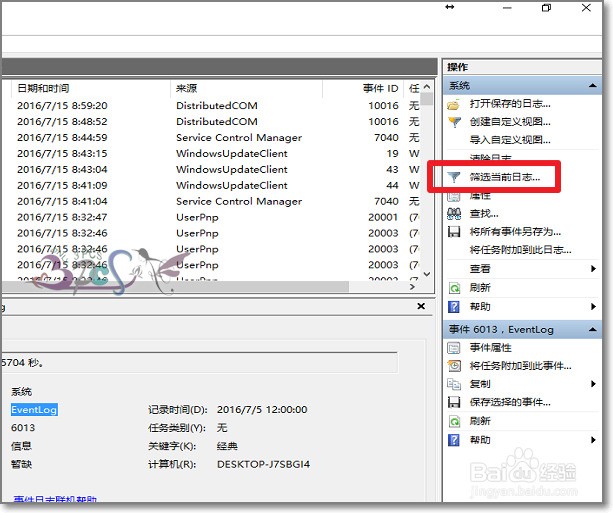Expand the 复制 submenu arrow
613x513 pixels.
(x=593, y=384)
